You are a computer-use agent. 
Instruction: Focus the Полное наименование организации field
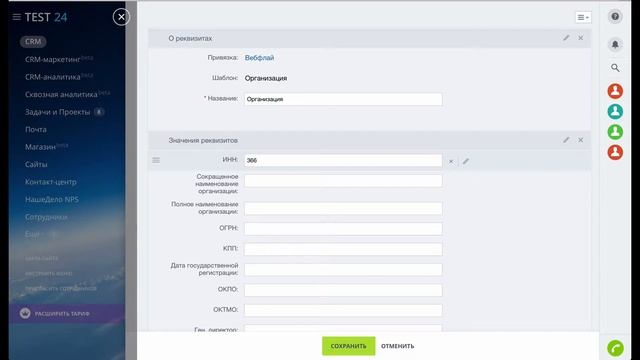point(343,209)
